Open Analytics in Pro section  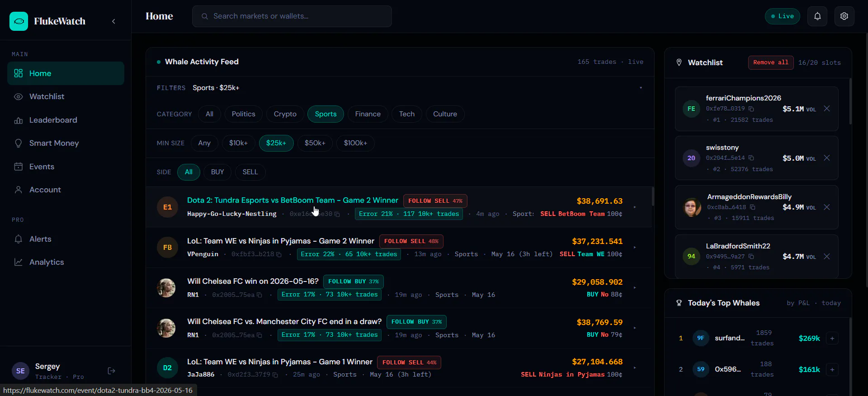click(66, 262)
